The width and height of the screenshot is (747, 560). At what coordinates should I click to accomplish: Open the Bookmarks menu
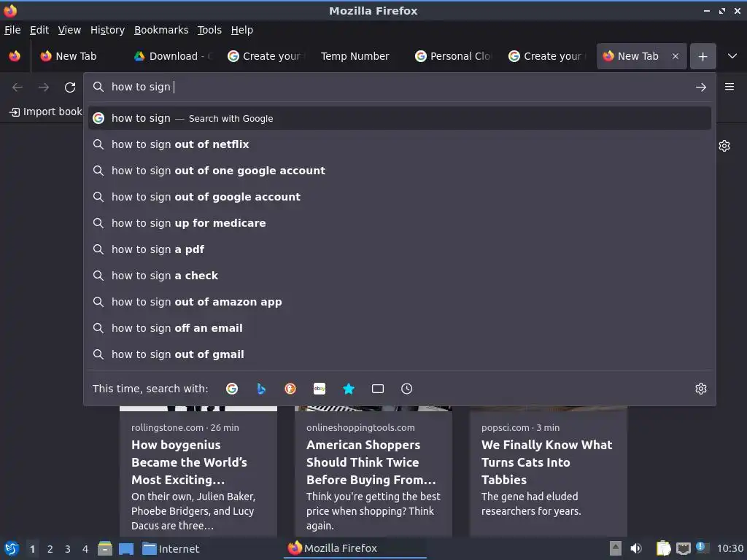161,30
